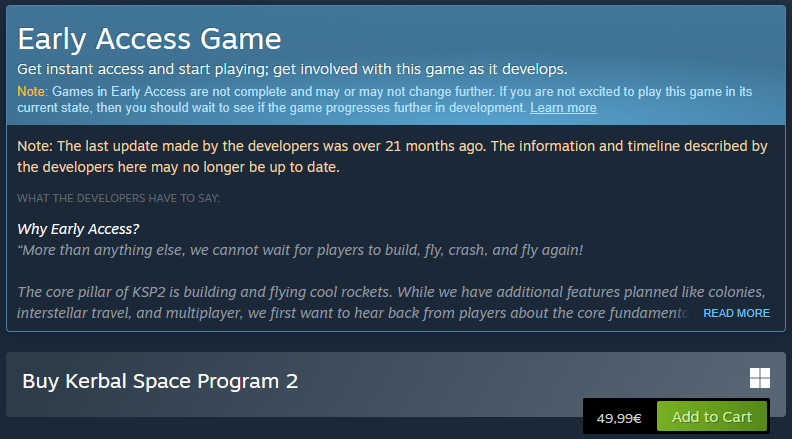Click the build, fly, crash quote text
The image size is (792, 439).
coord(300,249)
